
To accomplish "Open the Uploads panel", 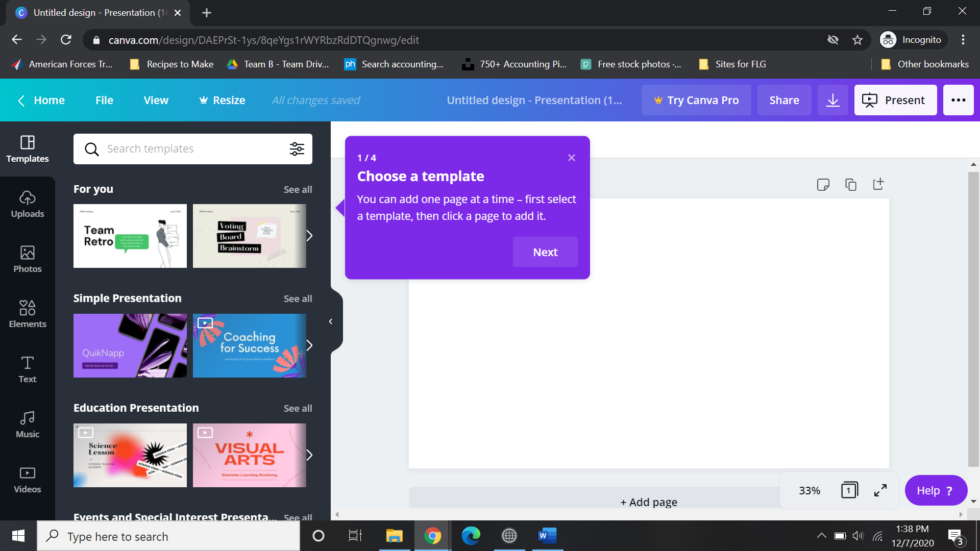I will [28, 204].
